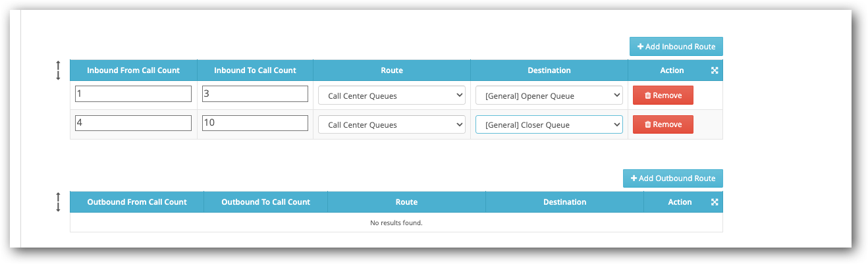868x264 pixels.
Task: Open Route dropdown in first inbound row
Action: pos(392,95)
